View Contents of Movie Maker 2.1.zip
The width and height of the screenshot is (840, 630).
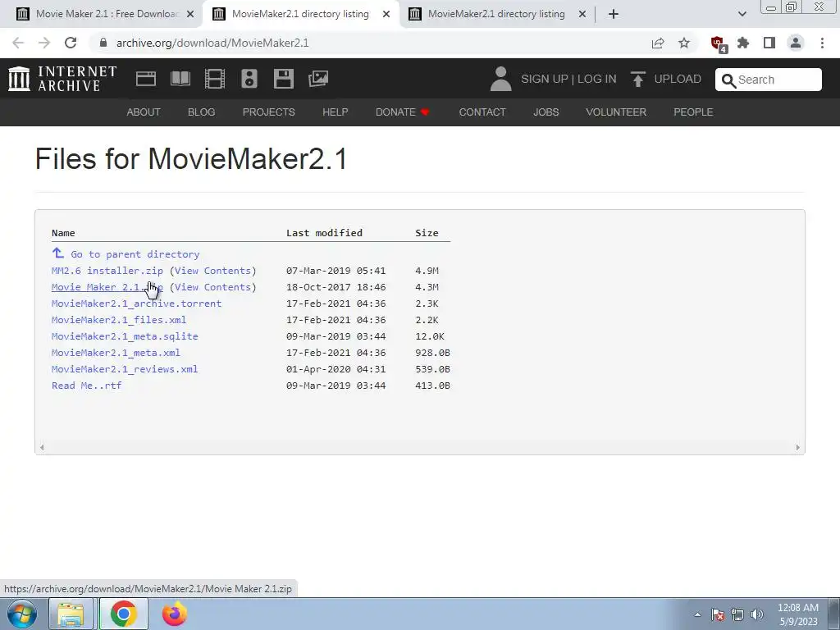(212, 287)
